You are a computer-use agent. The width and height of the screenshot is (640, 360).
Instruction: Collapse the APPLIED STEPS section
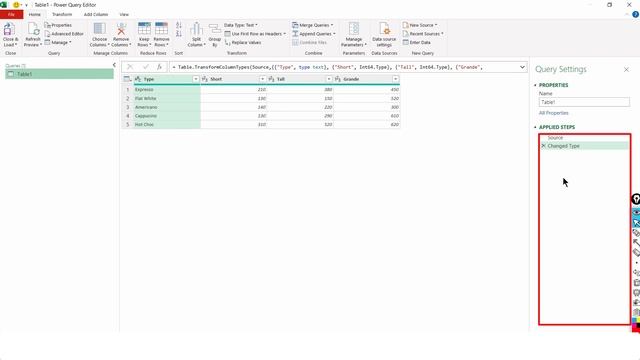(x=536, y=127)
